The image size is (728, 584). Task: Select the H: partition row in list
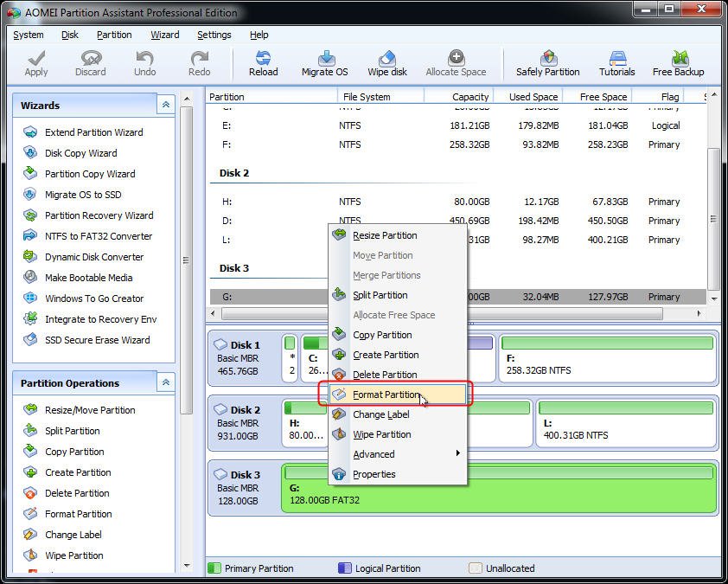[457, 202]
